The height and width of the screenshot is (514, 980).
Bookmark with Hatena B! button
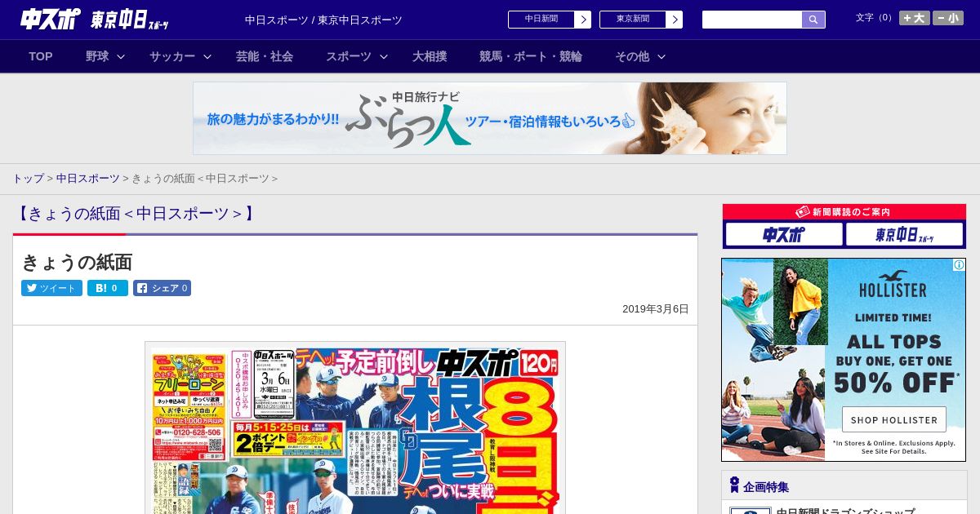tap(108, 288)
